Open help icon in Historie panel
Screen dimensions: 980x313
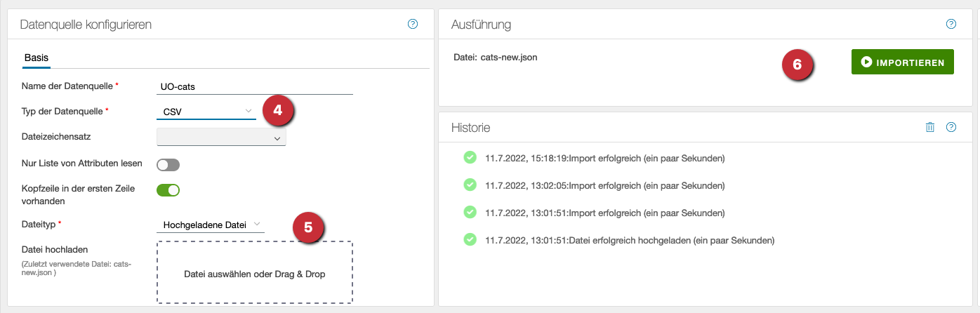point(951,127)
